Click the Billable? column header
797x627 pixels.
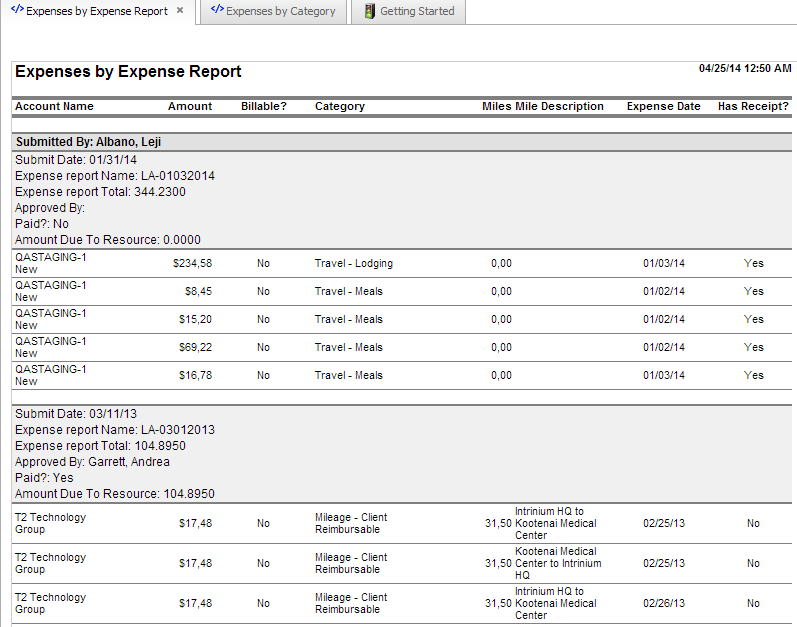point(264,106)
